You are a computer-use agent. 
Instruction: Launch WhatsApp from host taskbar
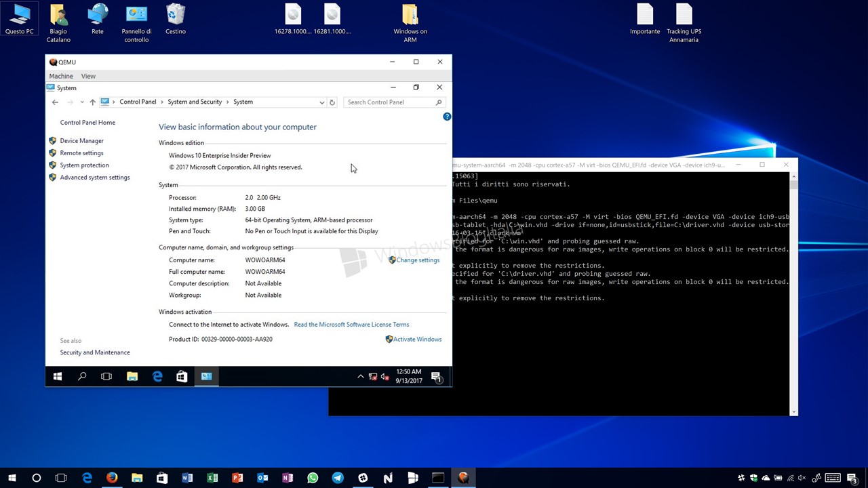click(x=313, y=478)
